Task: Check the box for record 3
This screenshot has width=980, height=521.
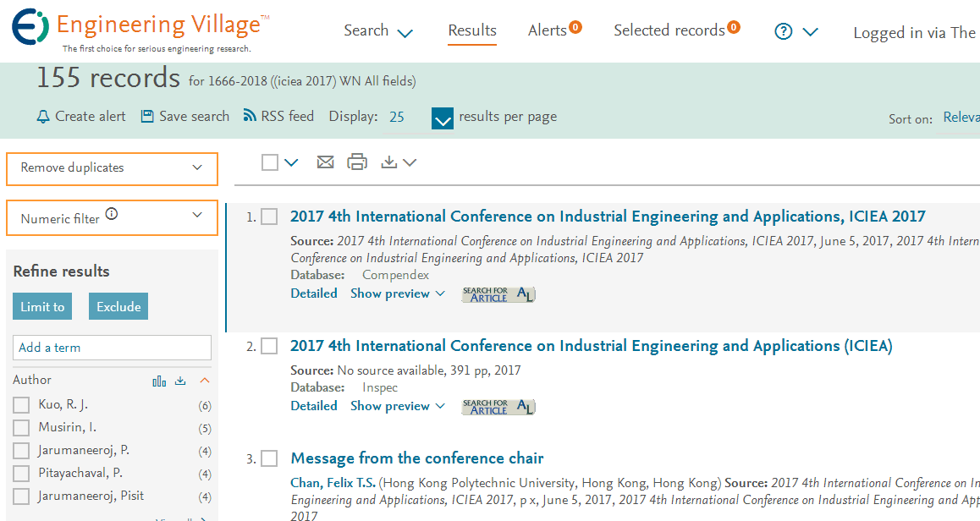Action: point(269,458)
